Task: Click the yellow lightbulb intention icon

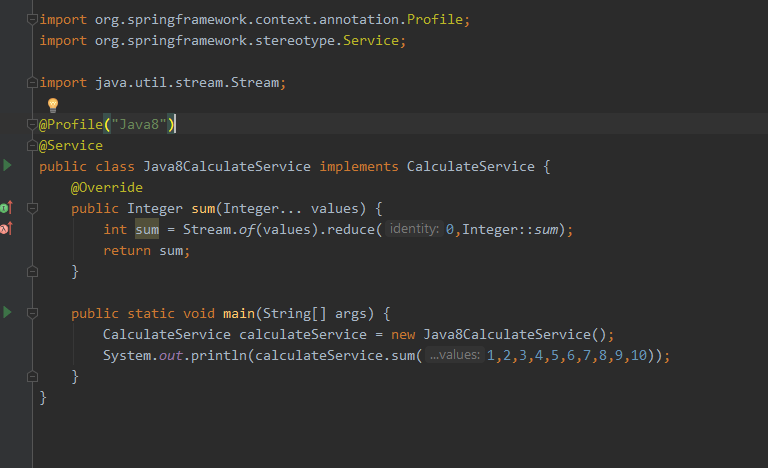Action: click(x=53, y=105)
